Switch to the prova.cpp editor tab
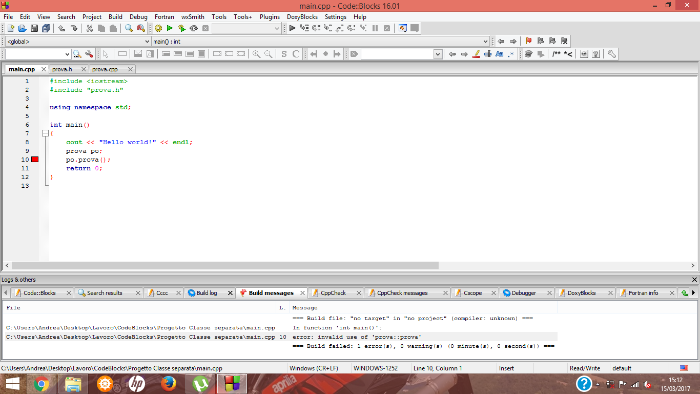This screenshot has width=700, height=394. click(105, 69)
